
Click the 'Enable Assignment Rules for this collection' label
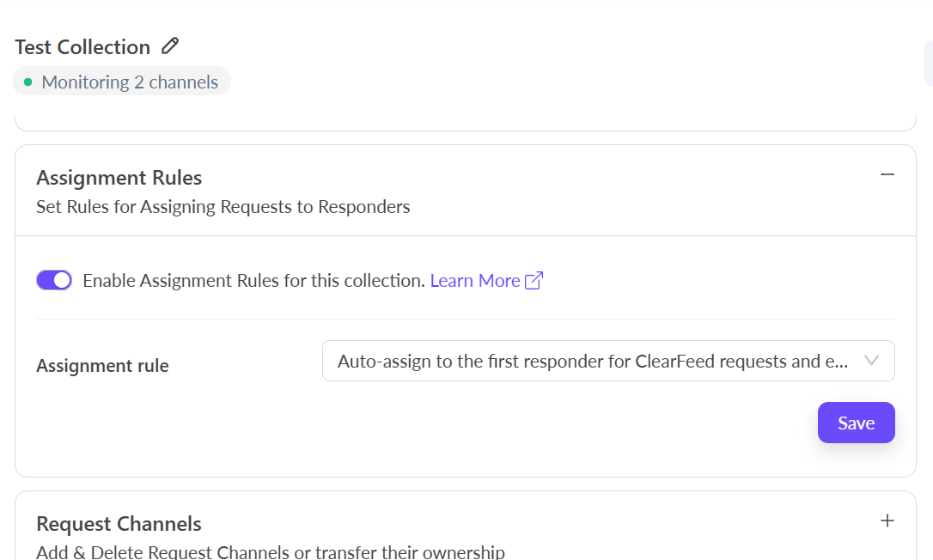(253, 281)
